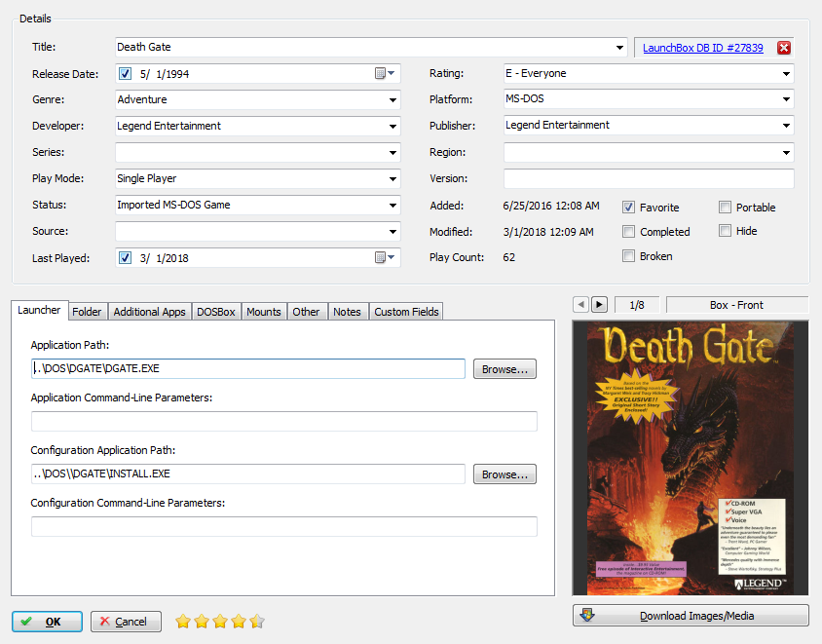The height and width of the screenshot is (644, 822).
Task: Enable the Portable checkbox
Action: (725, 208)
